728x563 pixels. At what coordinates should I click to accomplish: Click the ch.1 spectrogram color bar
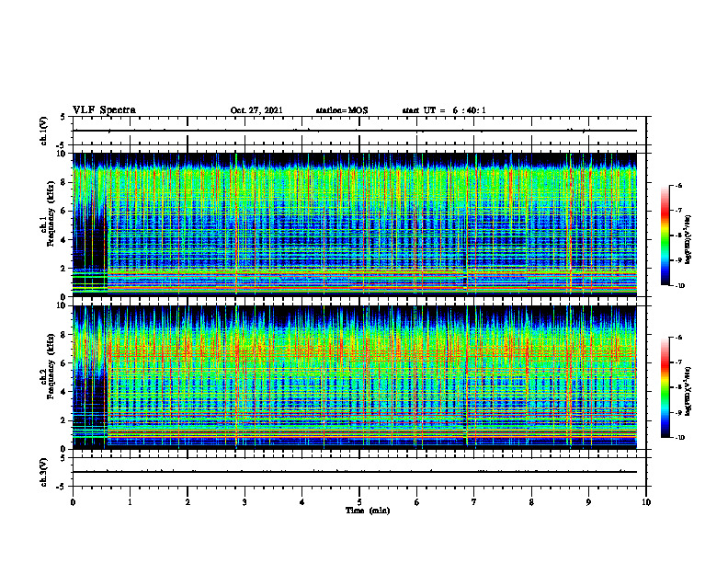665,236
